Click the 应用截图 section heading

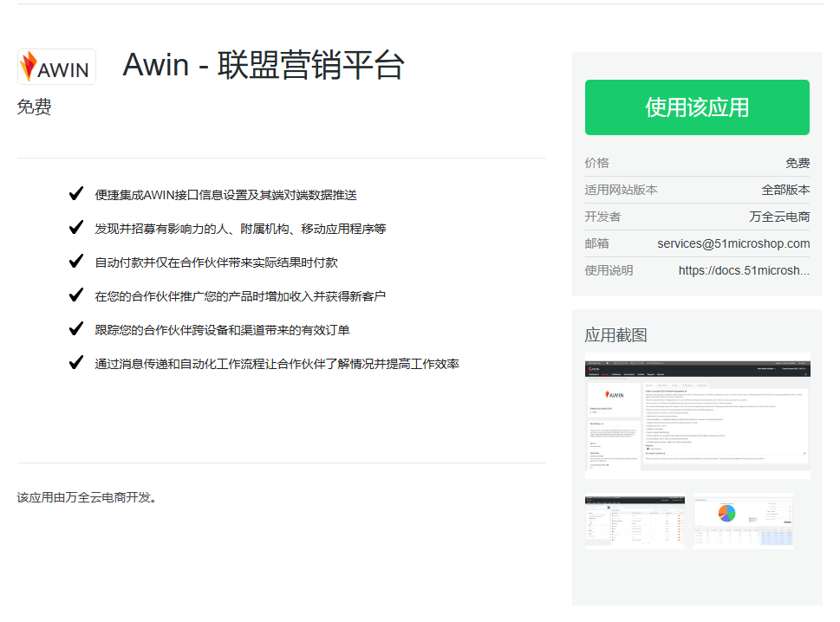coord(615,335)
